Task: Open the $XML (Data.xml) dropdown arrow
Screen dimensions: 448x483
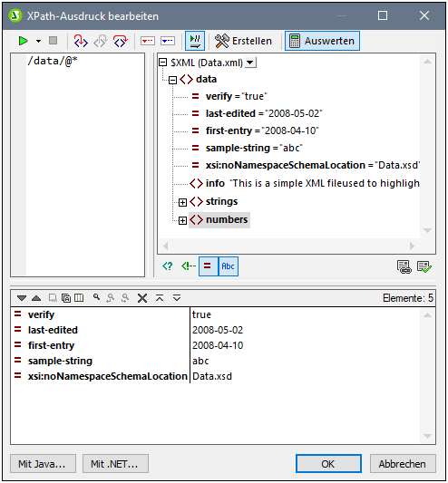Action: [x=250, y=63]
